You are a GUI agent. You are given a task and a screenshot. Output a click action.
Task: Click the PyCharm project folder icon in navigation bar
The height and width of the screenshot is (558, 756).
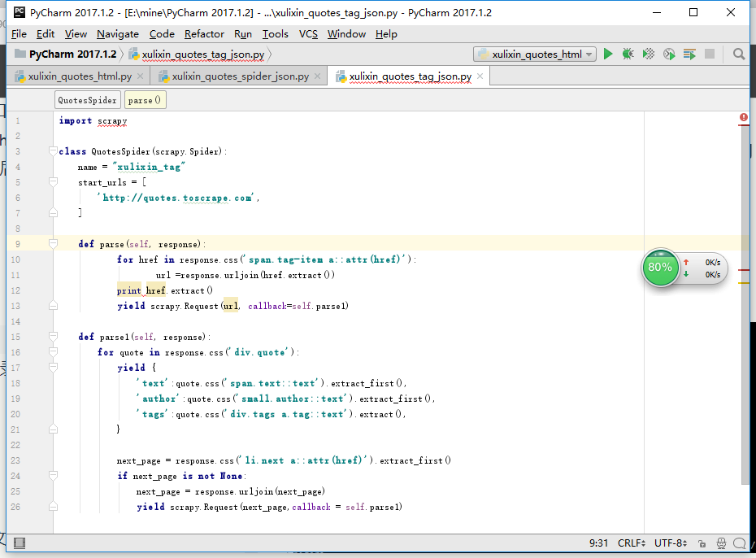coord(20,54)
